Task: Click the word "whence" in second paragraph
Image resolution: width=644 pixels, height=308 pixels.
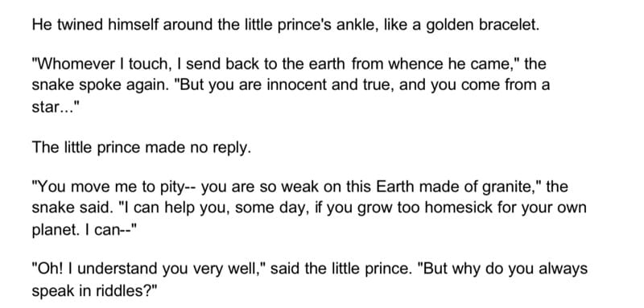Action: click(x=415, y=64)
